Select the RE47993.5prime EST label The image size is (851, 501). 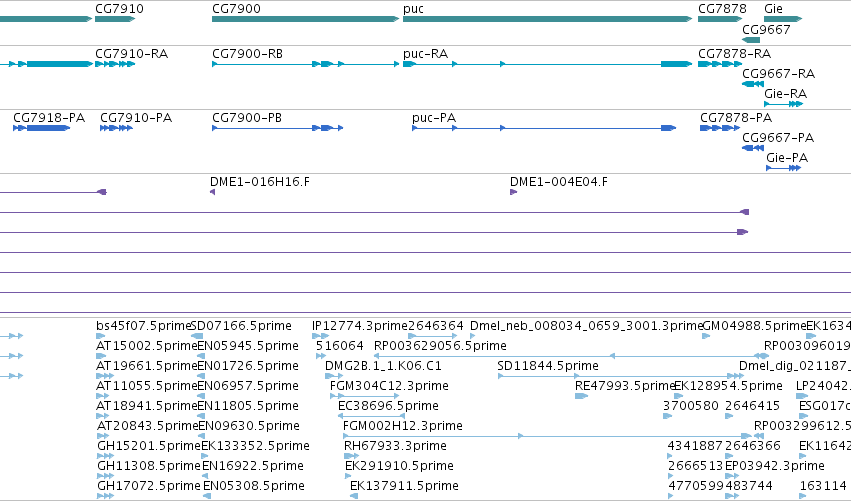[x=625, y=386]
